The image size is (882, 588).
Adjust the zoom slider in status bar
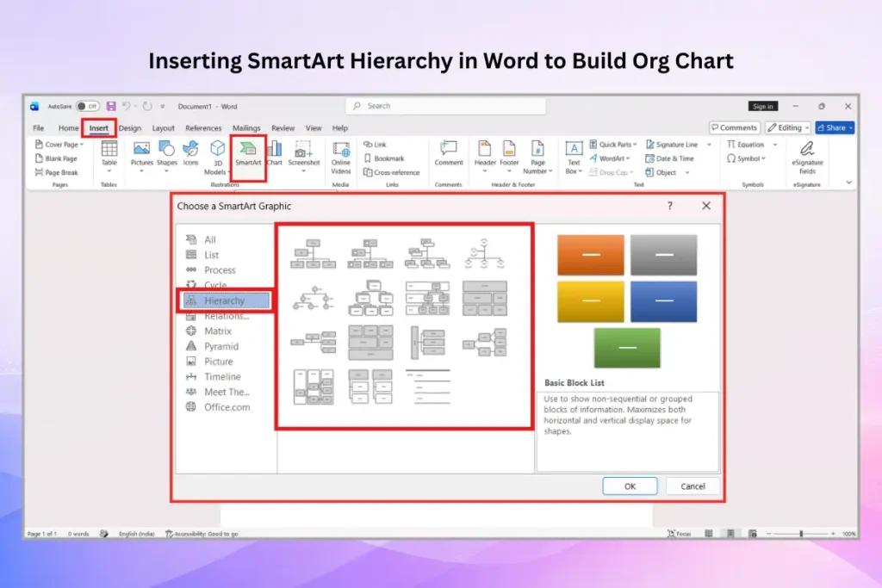pos(800,534)
